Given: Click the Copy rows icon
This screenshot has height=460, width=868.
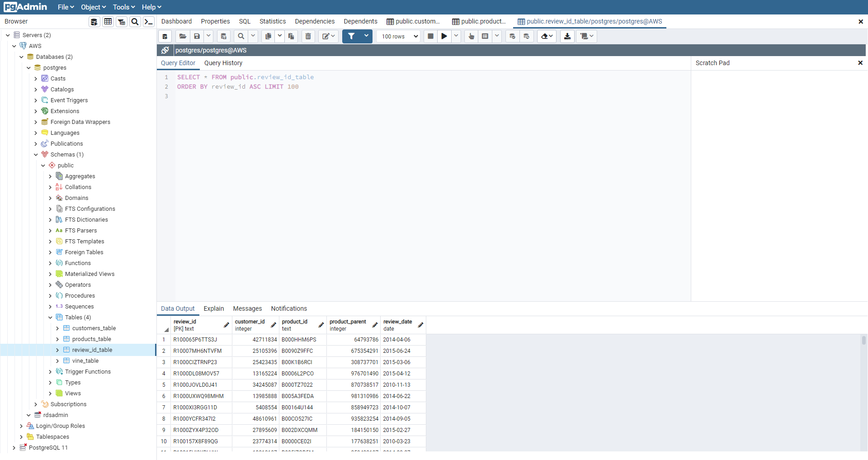Looking at the screenshot, I should (268, 36).
